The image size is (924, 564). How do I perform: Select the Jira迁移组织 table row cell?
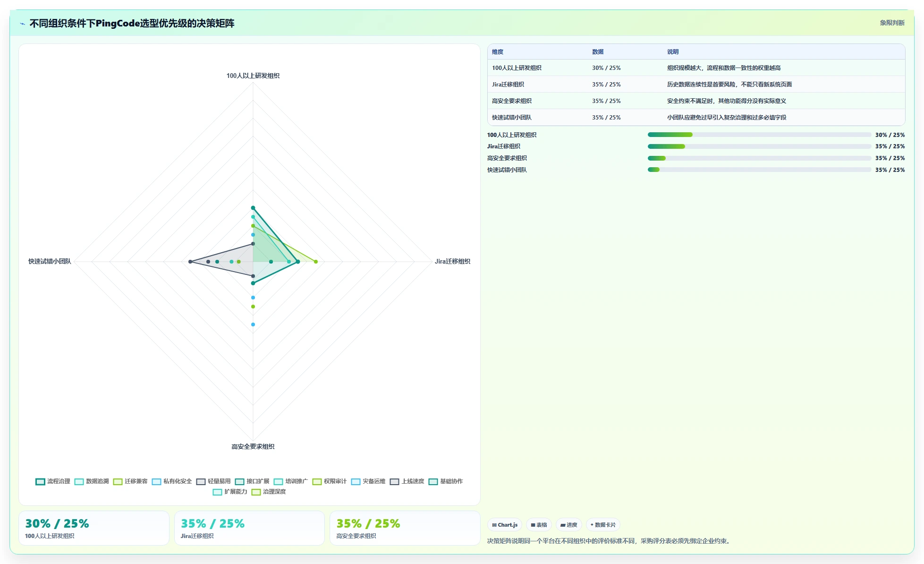[508, 85]
